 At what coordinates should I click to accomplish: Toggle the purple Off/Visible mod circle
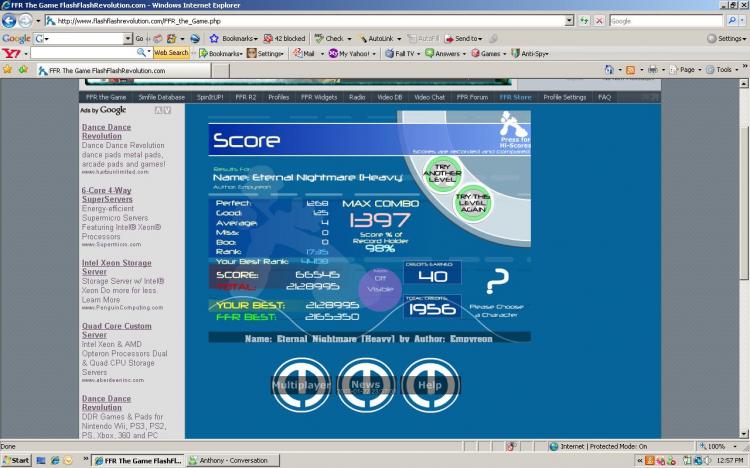tap(380, 289)
